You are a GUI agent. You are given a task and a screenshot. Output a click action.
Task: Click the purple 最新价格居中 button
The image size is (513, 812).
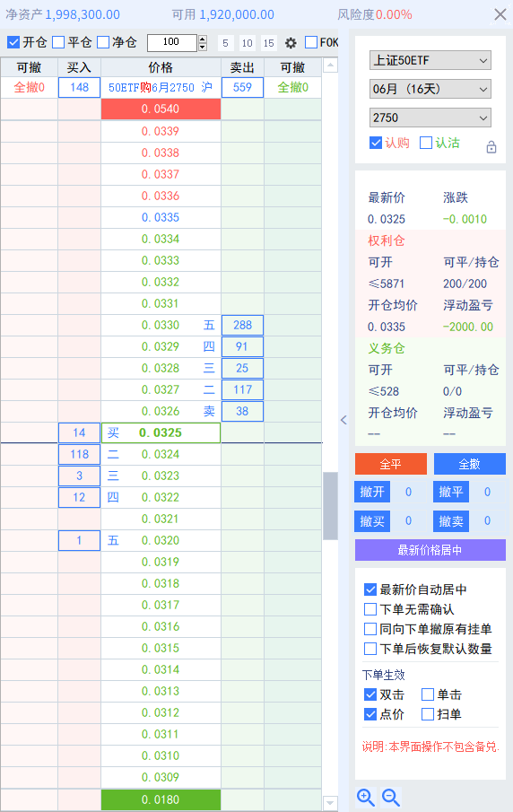430,550
